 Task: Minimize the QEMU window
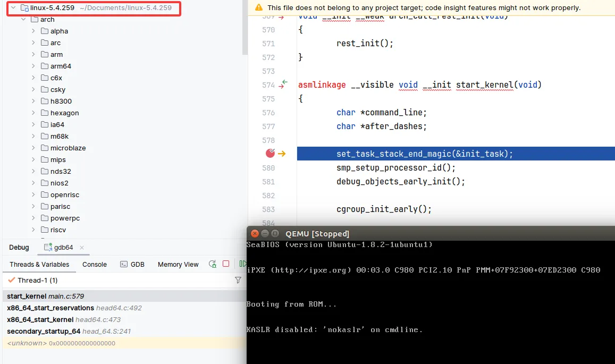pyautogui.click(x=265, y=233)
